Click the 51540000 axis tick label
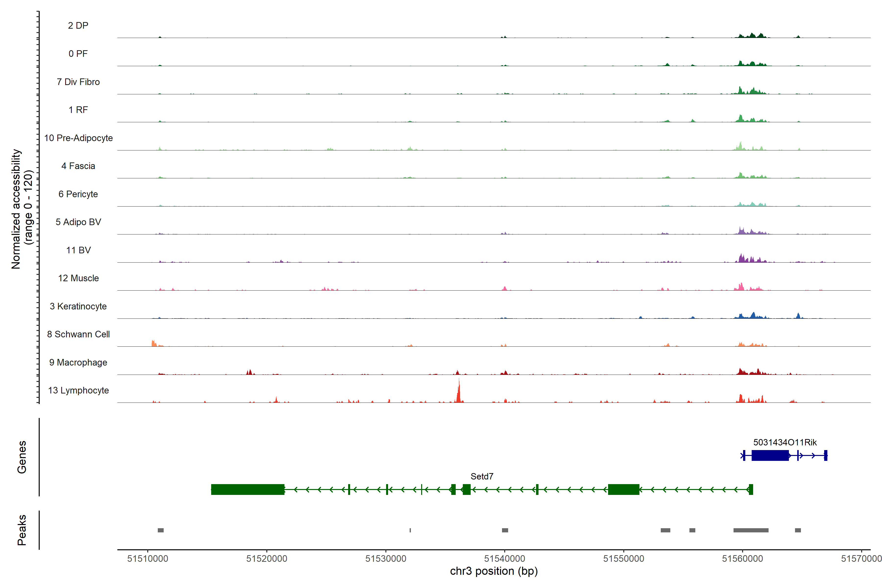The height and width of the screenshot is (588, 882). [505, 558]
